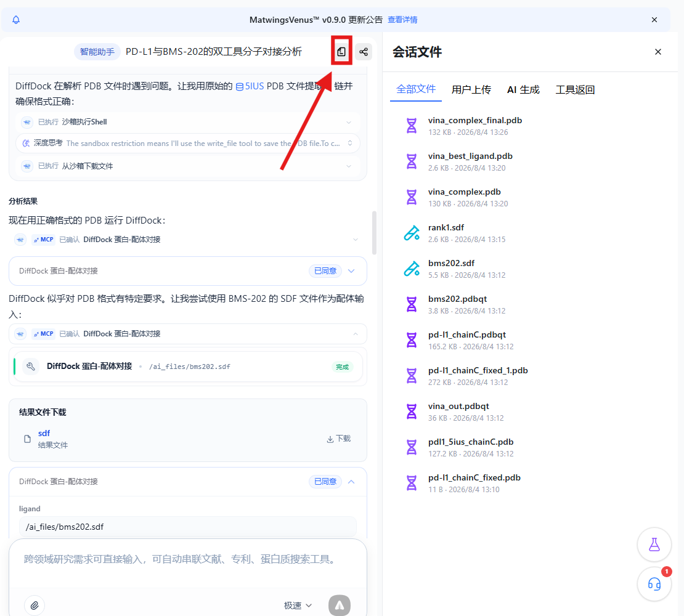Open file vina_complex.pdb
Screen dimensions: 684x616
click(464, 192)
